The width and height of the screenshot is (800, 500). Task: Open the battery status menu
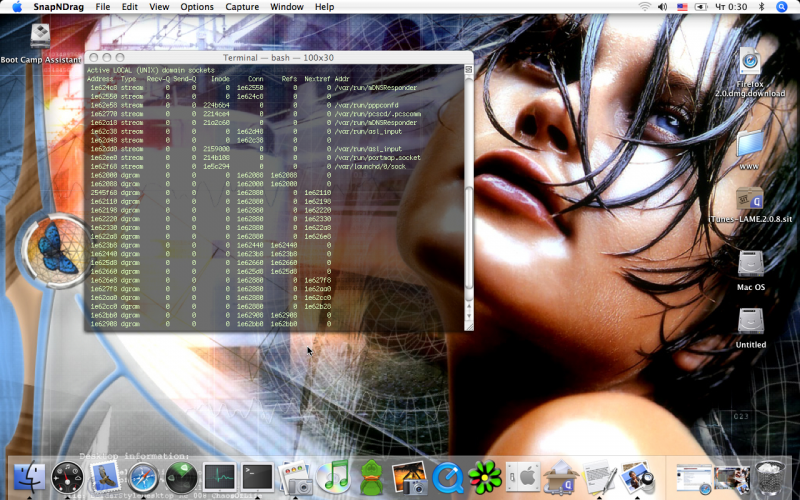point(702,7)
